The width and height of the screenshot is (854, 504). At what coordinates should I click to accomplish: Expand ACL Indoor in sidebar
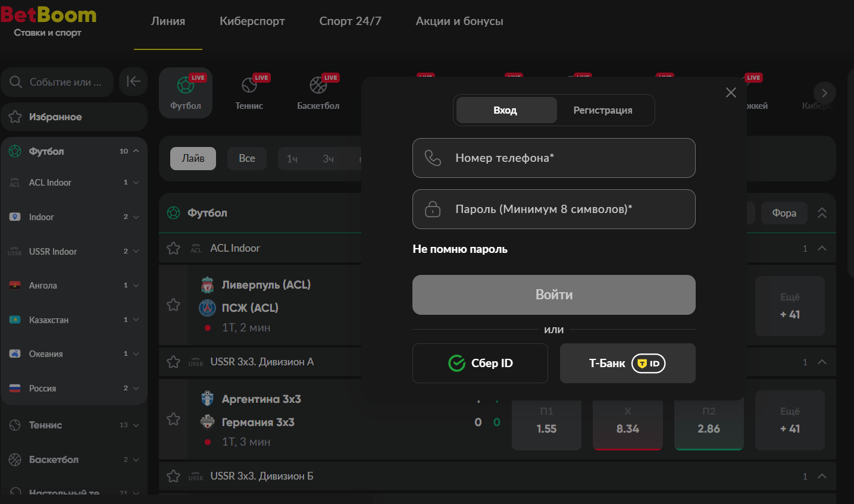[136, 183]
